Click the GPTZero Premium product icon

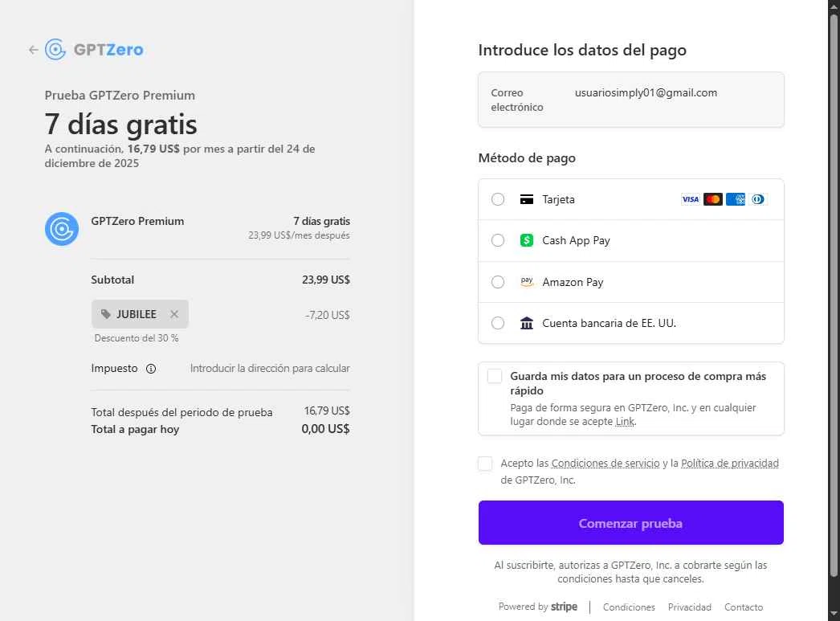coord(62,229)
